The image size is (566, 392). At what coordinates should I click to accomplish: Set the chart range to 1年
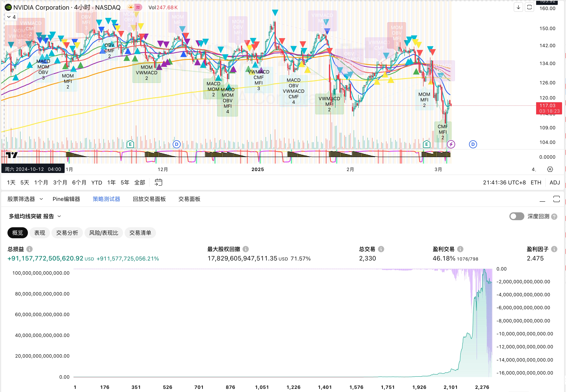click(111, 182)
